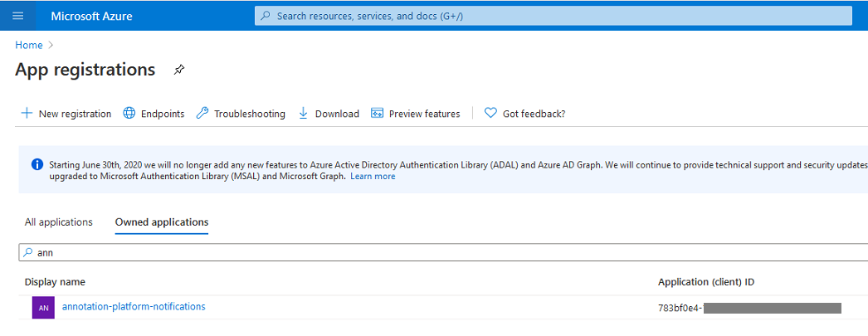
Task: Click the info icon in the ADAL banner
Action: point(37,163)
